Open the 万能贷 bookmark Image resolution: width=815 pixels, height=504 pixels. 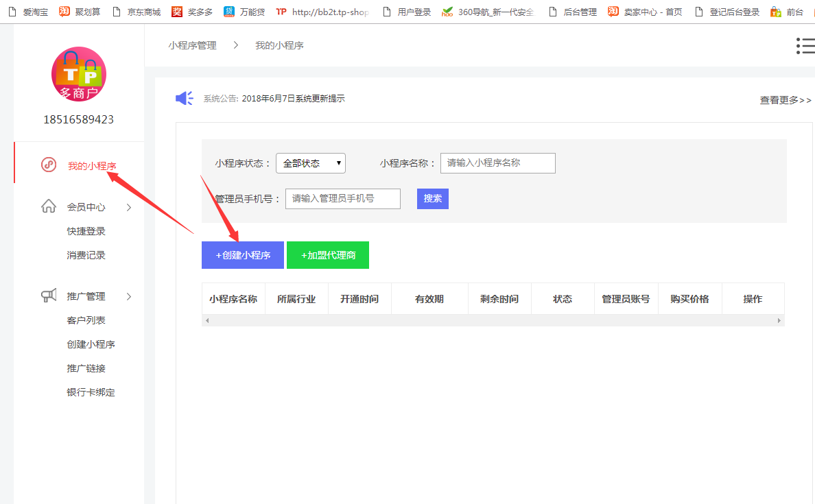point(244,12)
